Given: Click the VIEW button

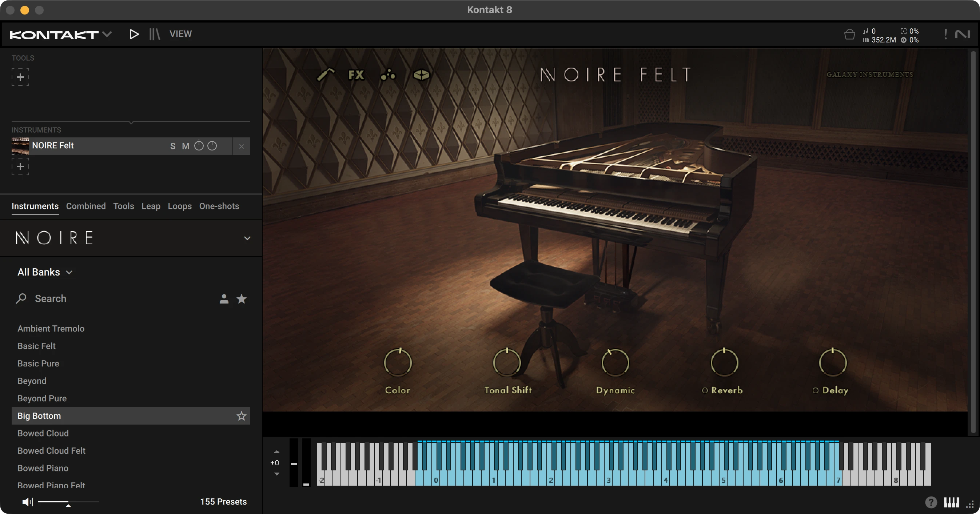Looking at the screenshot, I should (181, 34).
